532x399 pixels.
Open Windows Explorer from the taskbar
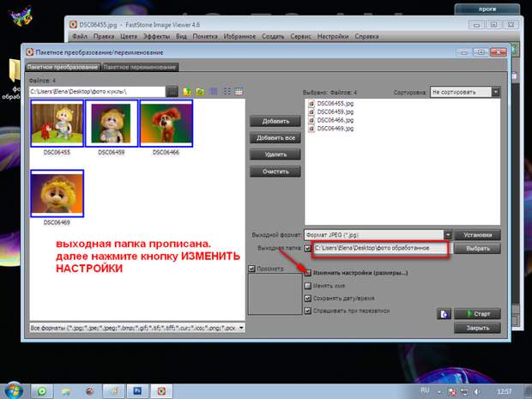point(66,391)
